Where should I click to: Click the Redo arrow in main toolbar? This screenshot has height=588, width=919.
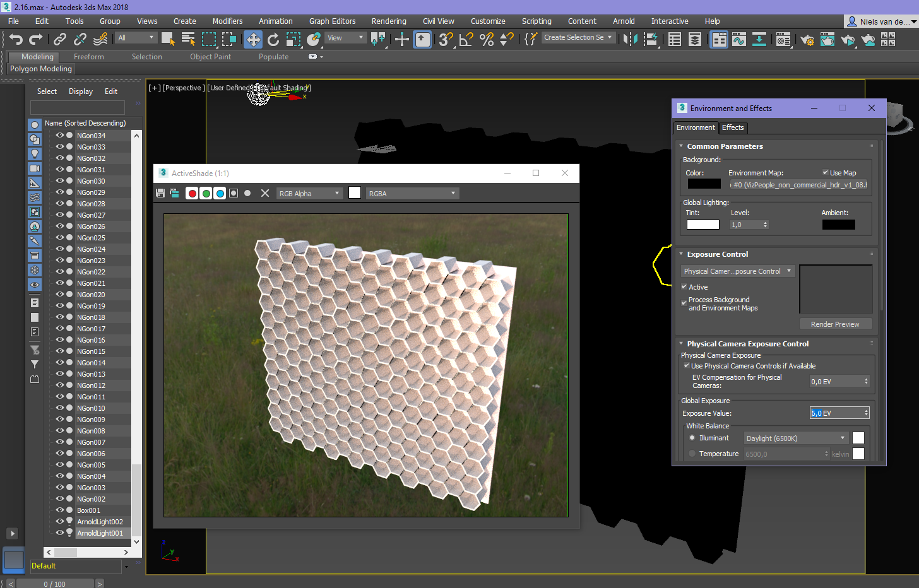(36, 39)
